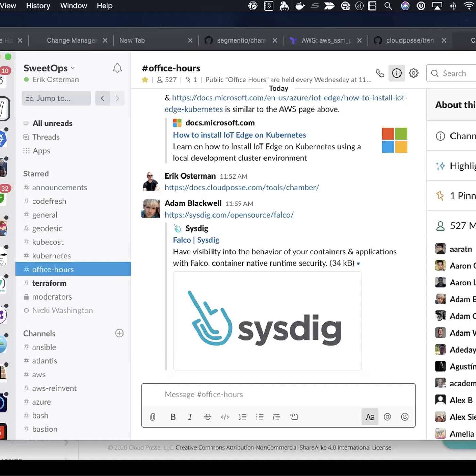Show pinned items from channel header
The width and height of the screenshot is (476, 476).
[x=191, y=80]
